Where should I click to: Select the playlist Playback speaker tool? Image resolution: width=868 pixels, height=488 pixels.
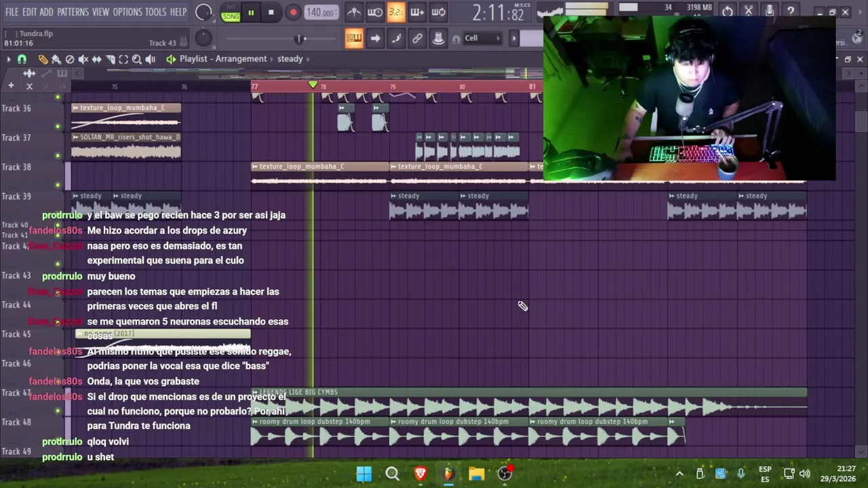(x=151, y=59)
